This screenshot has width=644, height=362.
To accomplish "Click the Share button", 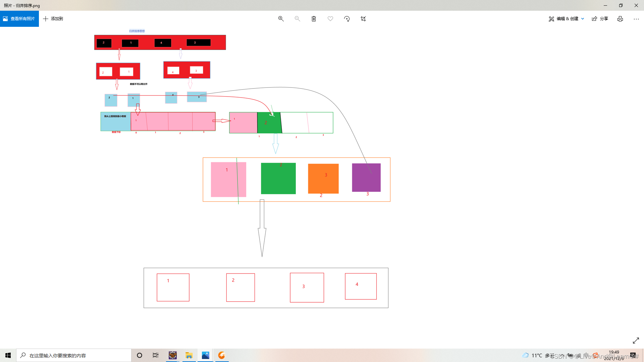I will click(x=600, y=19).
